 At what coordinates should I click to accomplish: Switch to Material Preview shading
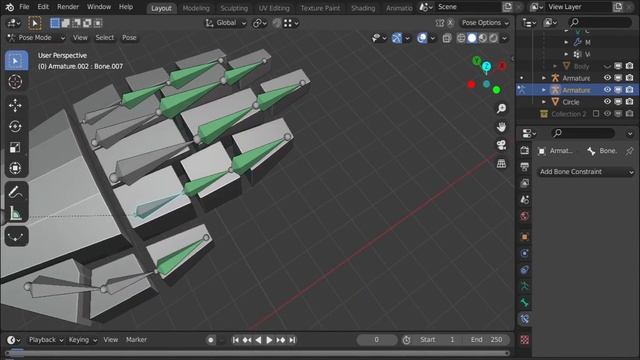[483, 38]
